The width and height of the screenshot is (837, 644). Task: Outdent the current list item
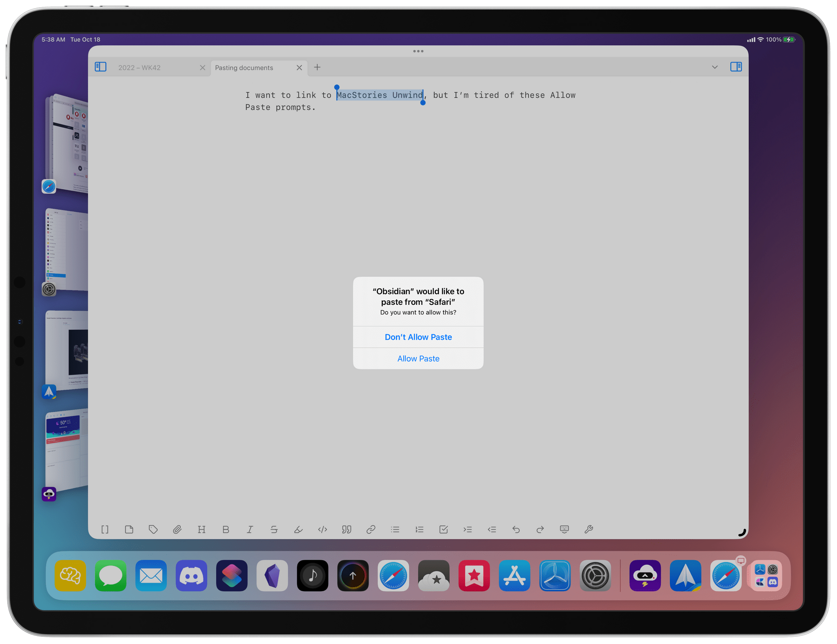492,530
